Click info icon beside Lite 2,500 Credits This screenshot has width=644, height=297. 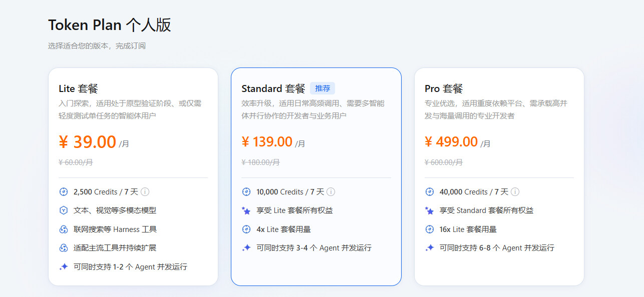145,192
